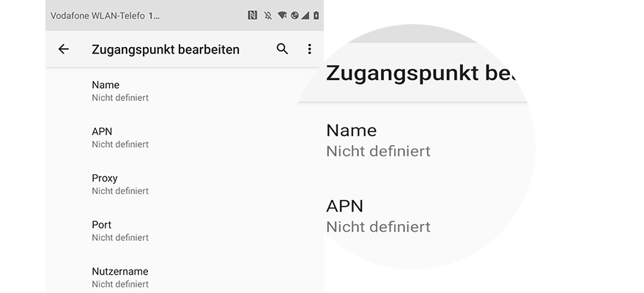The height and width of the screenshot is (293, 644).
Task: Tap the muted notifications bell icon
Action: [x=268, y=15]
